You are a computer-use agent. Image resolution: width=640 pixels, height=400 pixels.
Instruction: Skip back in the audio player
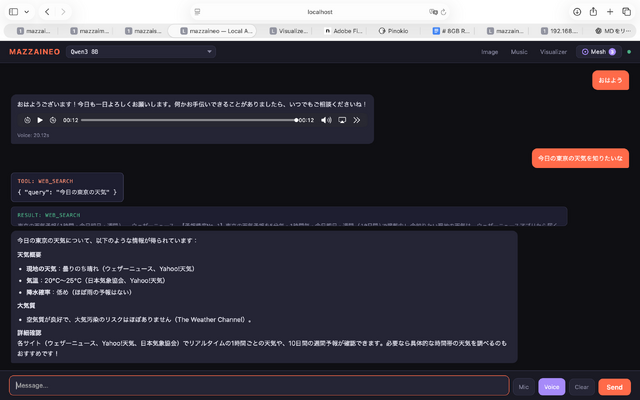coord(27,120)
